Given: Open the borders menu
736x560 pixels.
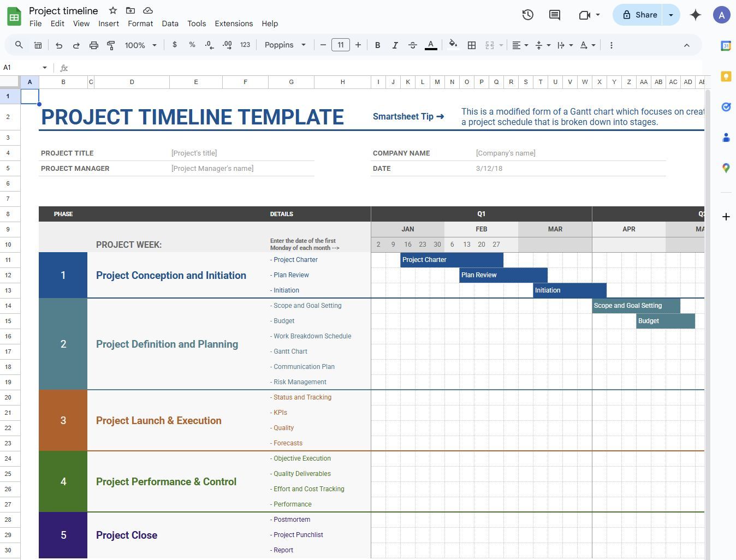Looking at the screenshot, I should (x=472, y=45).
